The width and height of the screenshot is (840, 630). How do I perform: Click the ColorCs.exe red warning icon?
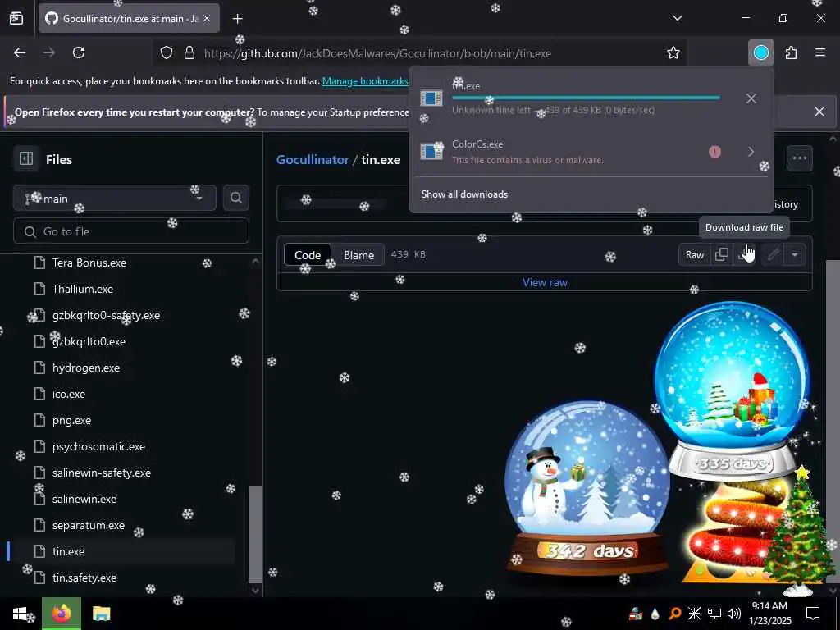point(714,152)
